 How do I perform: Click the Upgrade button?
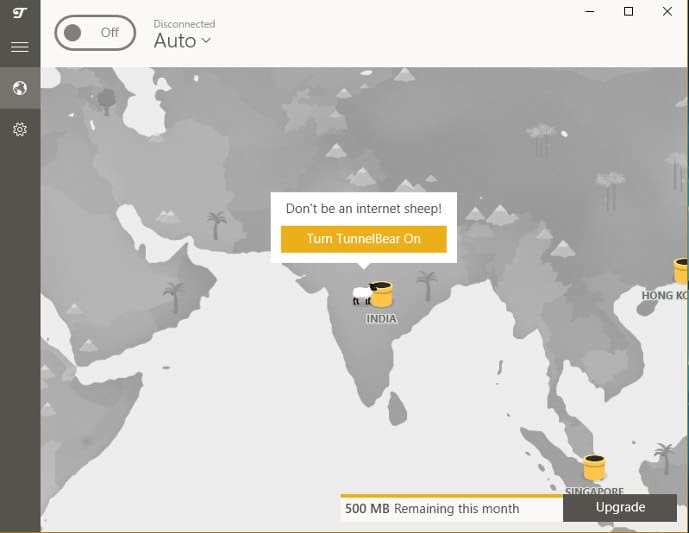(620, 508)
